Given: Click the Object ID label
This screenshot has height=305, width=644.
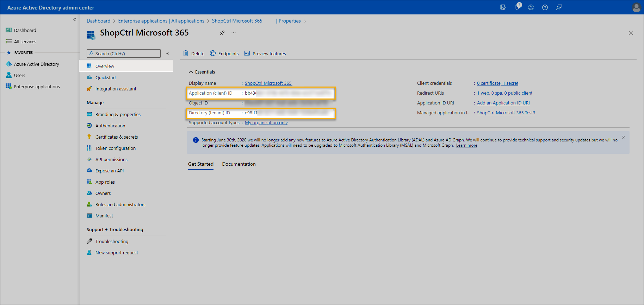Looking at the screenshot, I should [x=198, y=103].
